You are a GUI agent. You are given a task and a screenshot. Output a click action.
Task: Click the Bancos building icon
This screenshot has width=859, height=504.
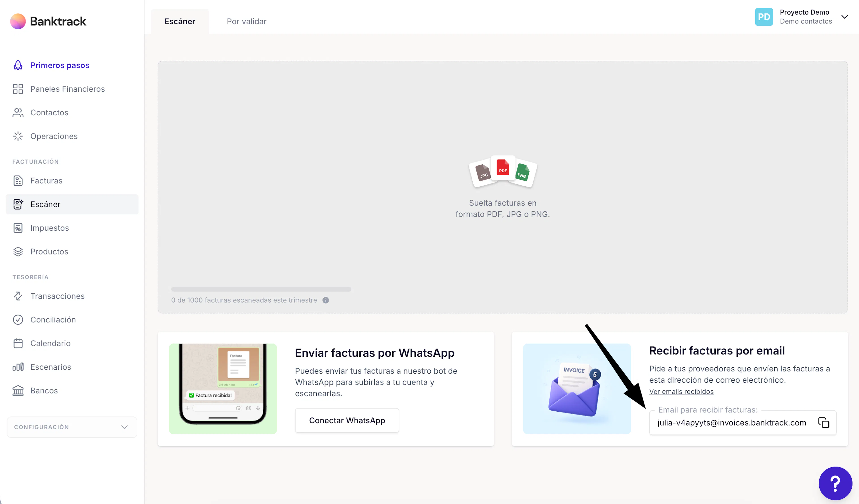pyautogui.click(x=18, y=391)
